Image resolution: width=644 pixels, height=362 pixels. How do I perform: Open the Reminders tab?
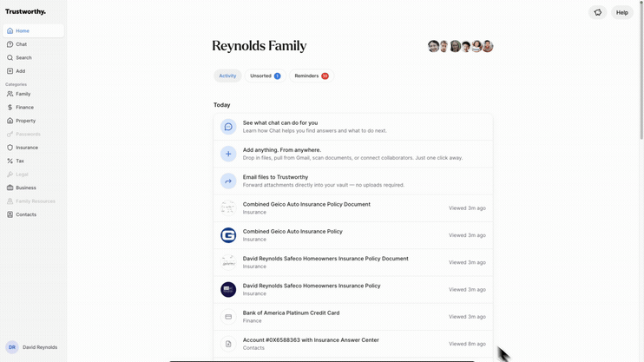click(311, 76)
